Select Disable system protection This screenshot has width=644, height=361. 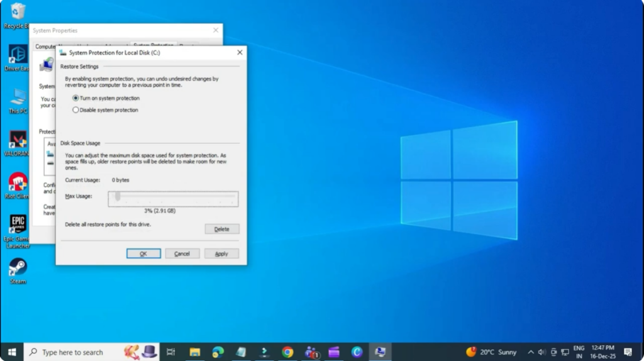tap(105, 110)
